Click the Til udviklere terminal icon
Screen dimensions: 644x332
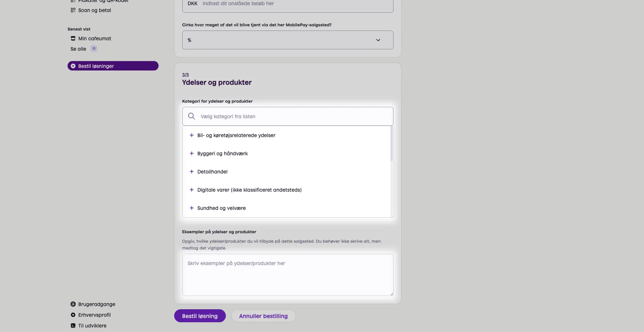click(x=73, y=326)
